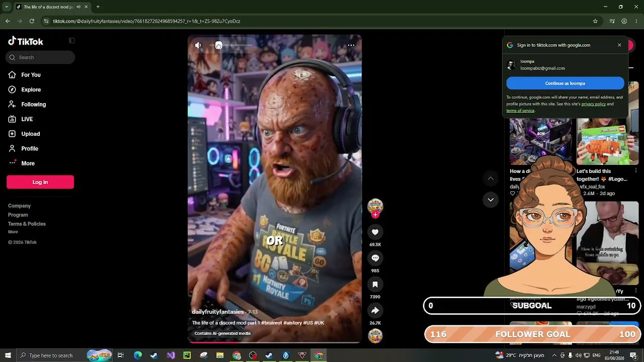Image resolution: width=644 pixels, height=362 pixels.
Task: Open the privacy policy link
Action: pyautogui.click(x=594, y=104)
